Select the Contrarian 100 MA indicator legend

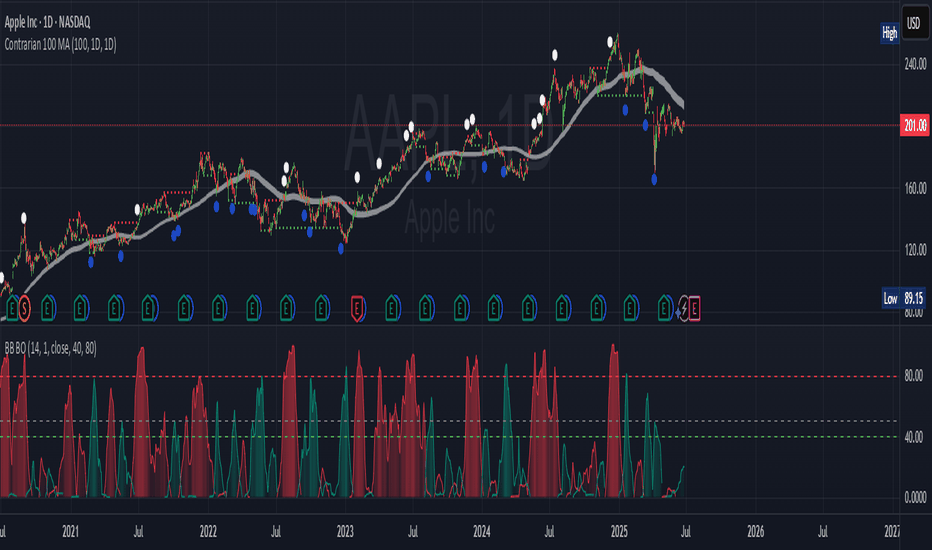(x=60, y=45)
